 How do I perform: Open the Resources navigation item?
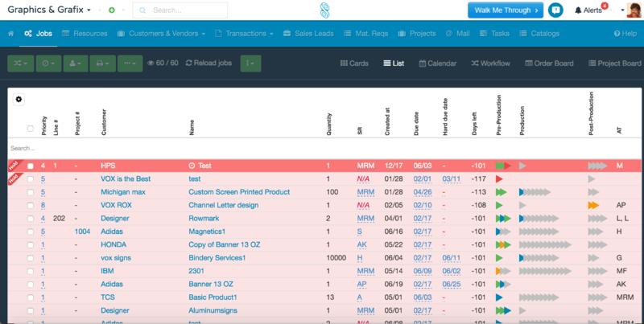[85, 34]
